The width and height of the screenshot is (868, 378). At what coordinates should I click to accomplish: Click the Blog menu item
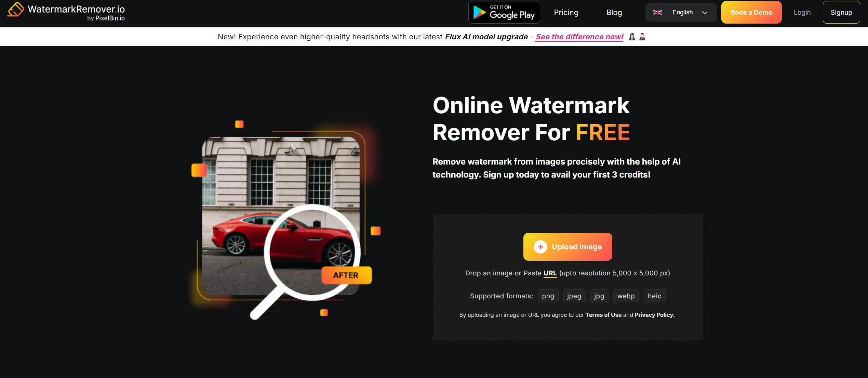[614, 12]
